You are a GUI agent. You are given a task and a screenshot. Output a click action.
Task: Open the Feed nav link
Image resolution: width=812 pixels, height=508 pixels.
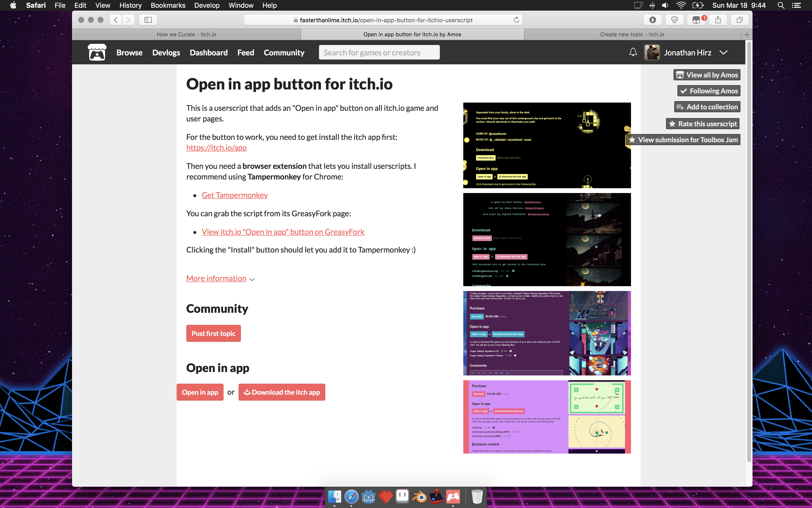(x=246, y=52)
